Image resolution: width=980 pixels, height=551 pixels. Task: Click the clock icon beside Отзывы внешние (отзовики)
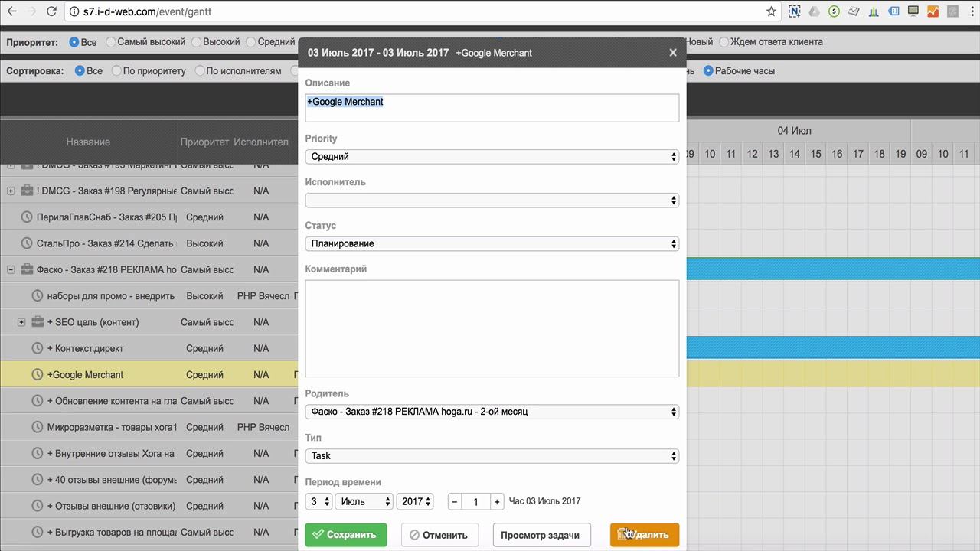click(37, 506)
